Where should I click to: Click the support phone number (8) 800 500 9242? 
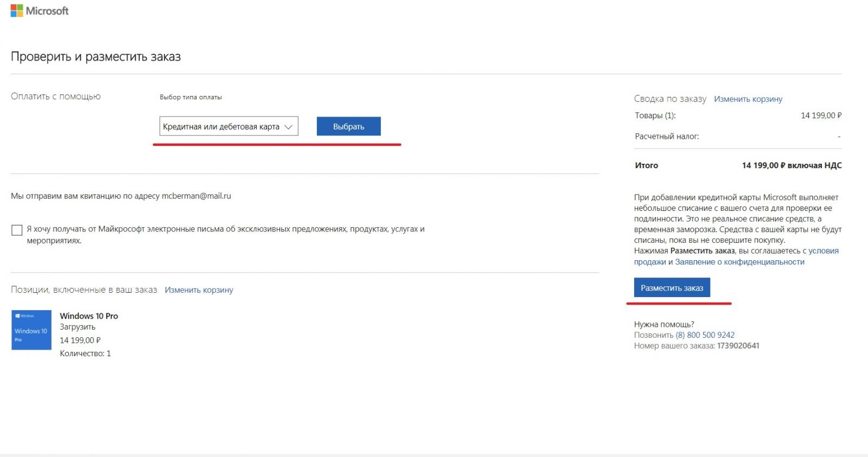705,335
